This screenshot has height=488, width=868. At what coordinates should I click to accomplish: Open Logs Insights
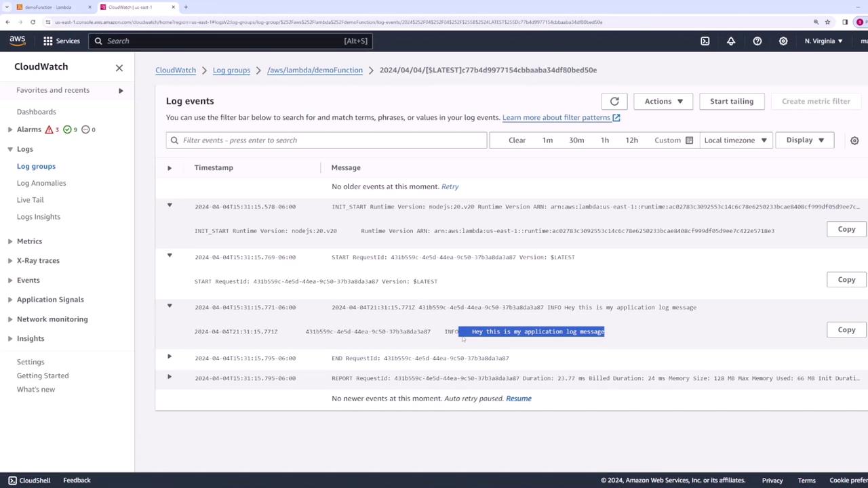(39, 217)
